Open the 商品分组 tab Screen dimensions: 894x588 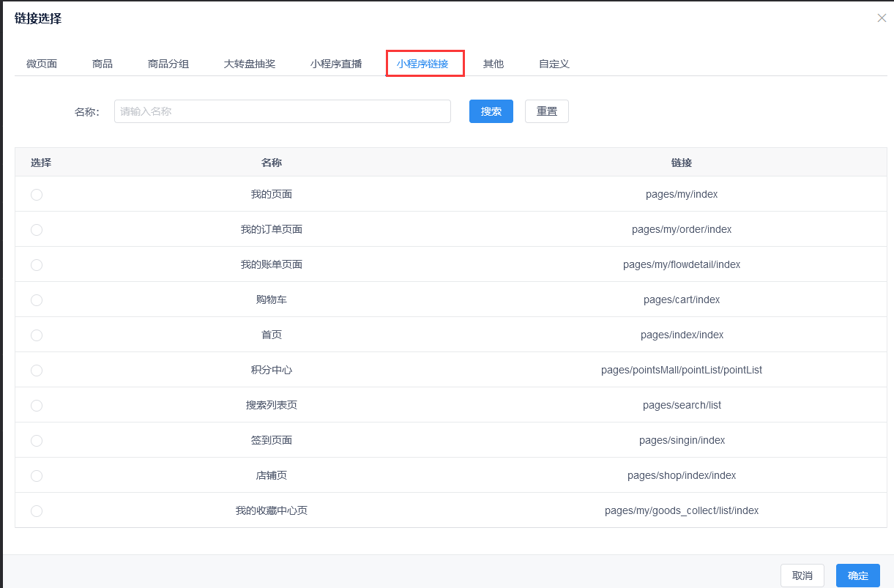[x=168, y=64]
